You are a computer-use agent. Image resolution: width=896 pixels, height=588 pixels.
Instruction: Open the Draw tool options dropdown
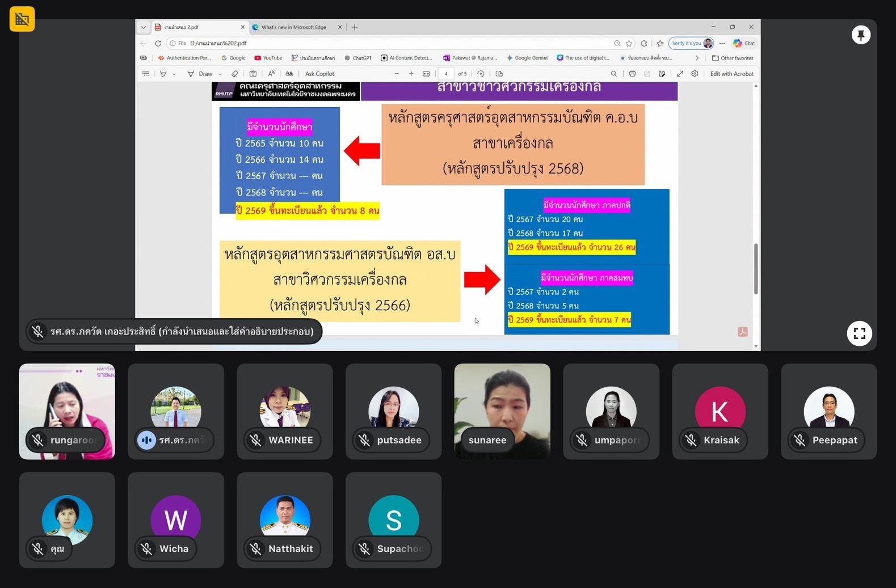click(220, 74)
